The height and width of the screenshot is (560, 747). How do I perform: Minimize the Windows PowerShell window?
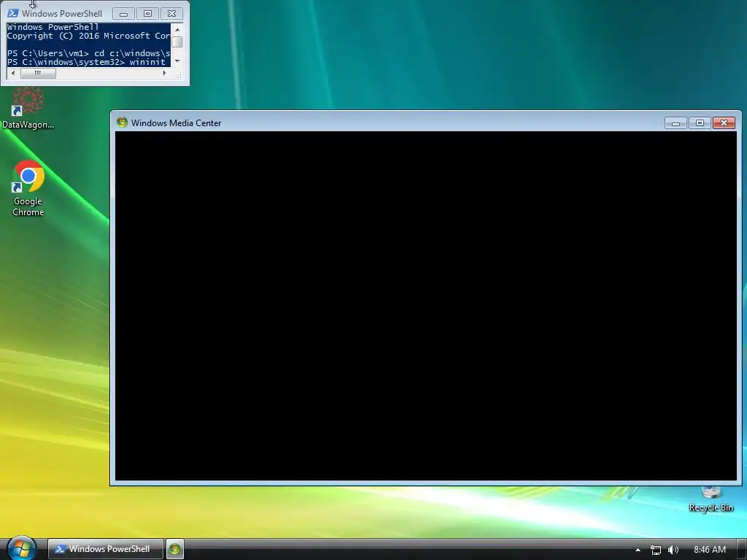pyautogui.click(x=123, y=14)
